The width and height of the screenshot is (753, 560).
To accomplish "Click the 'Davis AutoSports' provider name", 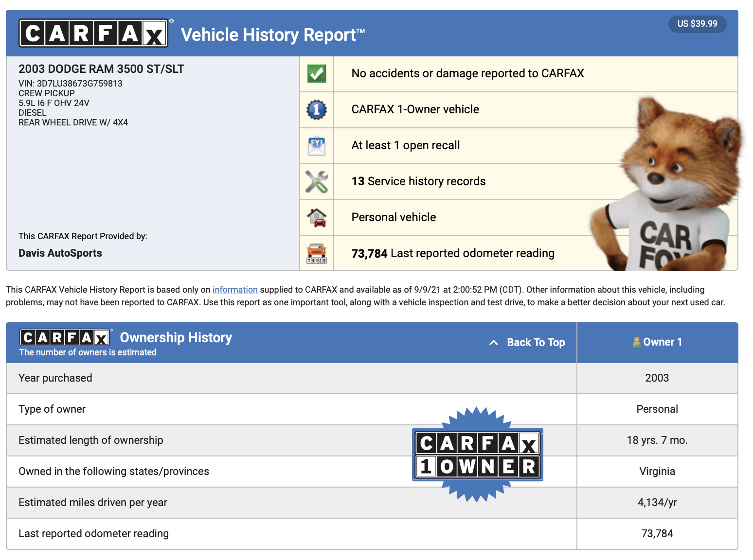I will pyautogui.click(x=60, y=253).
